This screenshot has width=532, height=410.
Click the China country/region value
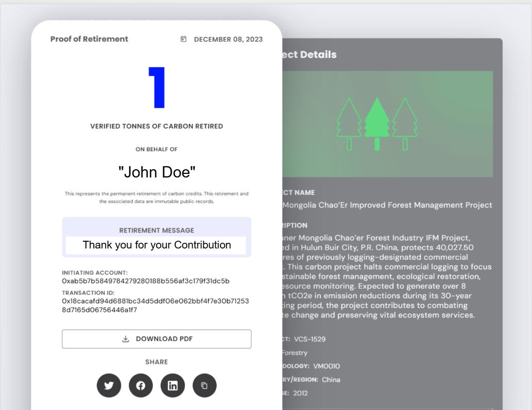331,380
